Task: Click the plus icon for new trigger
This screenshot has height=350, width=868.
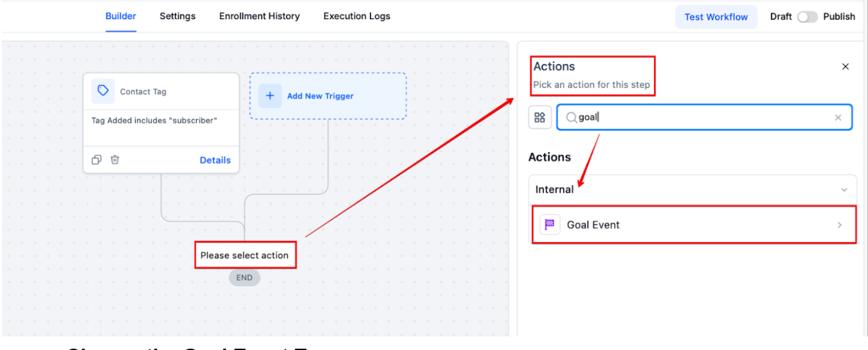Action: pyautogui.click(x=269, y=96)
